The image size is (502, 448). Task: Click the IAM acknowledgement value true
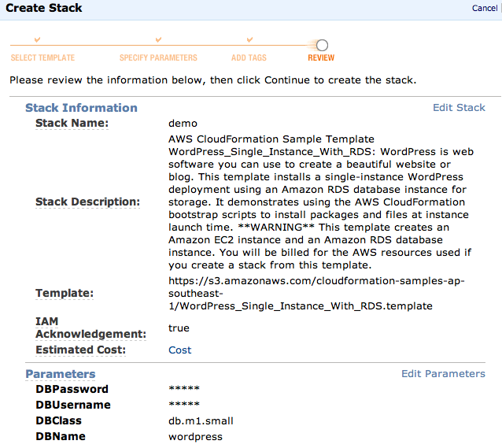(x=179, y=328)
